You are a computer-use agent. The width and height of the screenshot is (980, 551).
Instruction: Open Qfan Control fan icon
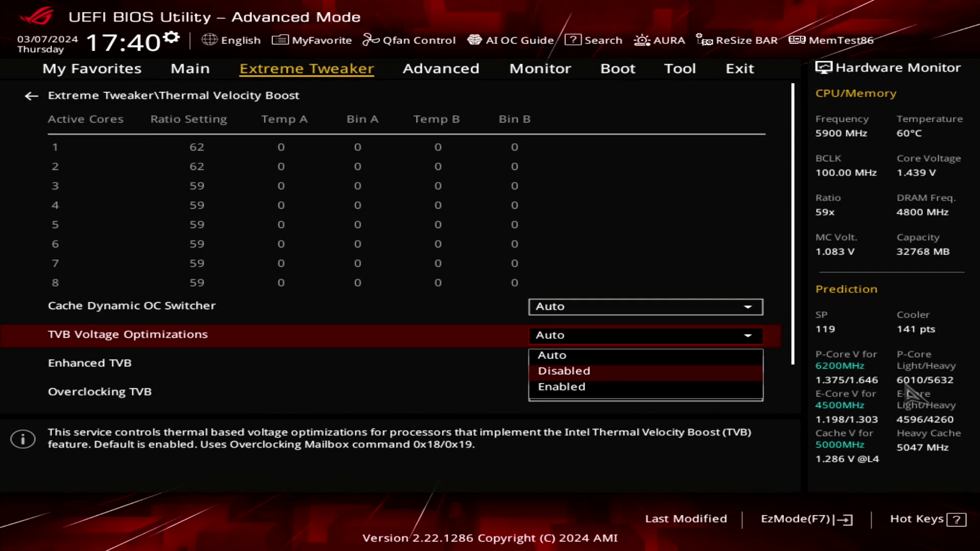coord(371,40)
